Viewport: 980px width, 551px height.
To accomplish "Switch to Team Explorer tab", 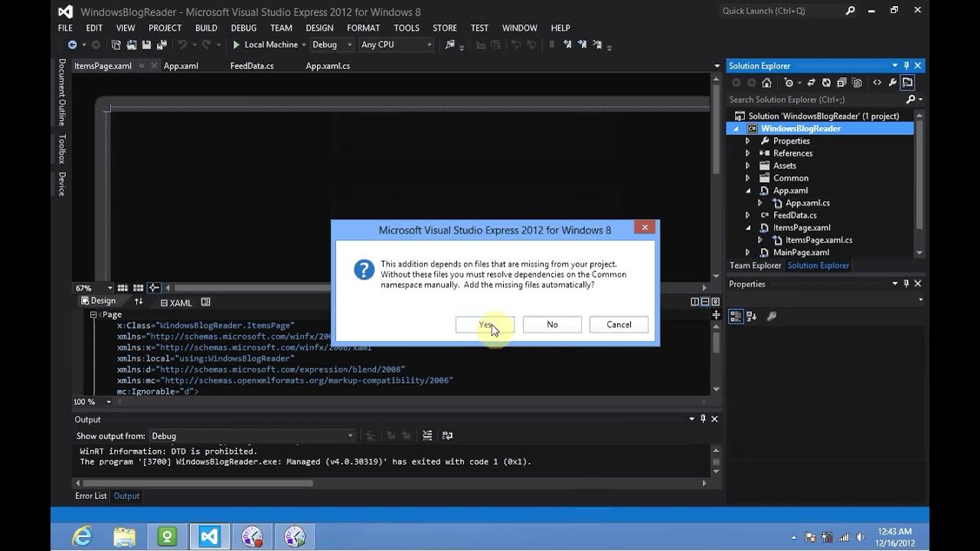I will coord(755,266).
